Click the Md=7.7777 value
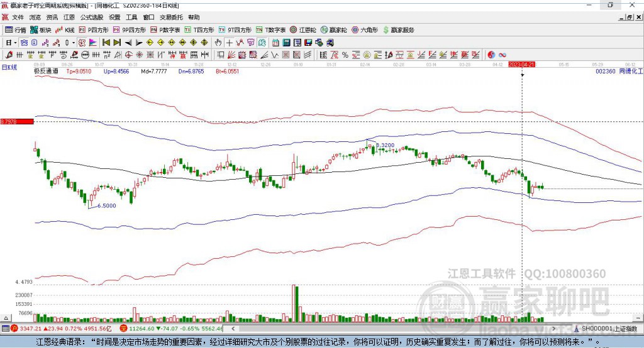644x348 pixels. point(154,71)
